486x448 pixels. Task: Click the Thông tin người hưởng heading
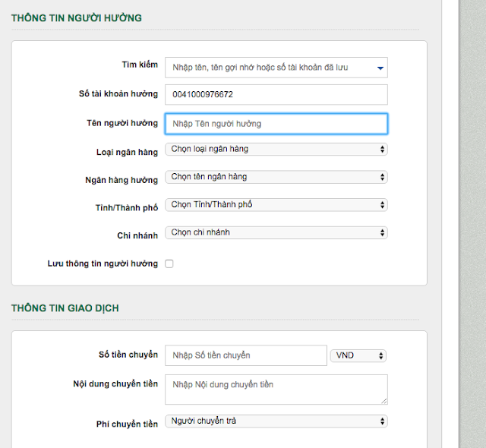[77, 17]
